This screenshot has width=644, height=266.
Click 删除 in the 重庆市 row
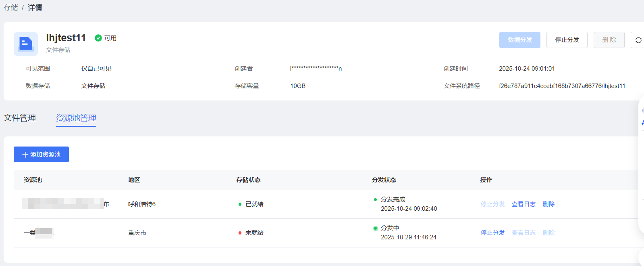548,233
